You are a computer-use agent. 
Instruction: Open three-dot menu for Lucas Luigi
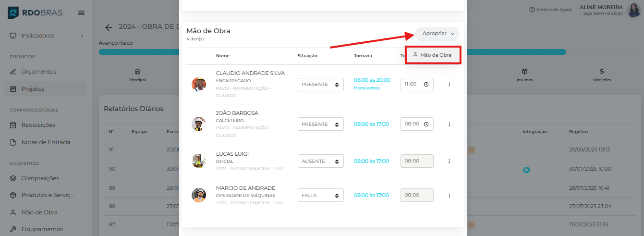coord(449,161)
